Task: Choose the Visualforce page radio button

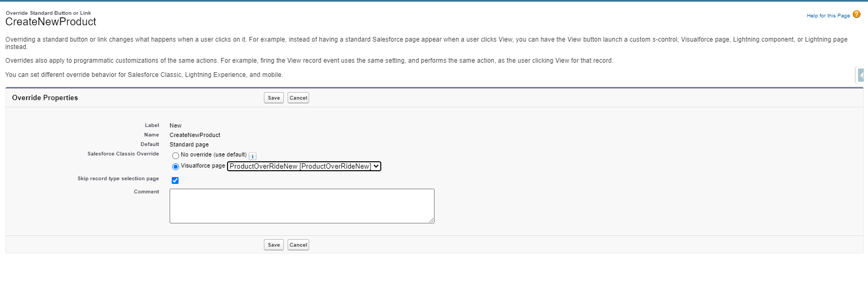Action: click(176, 167)
